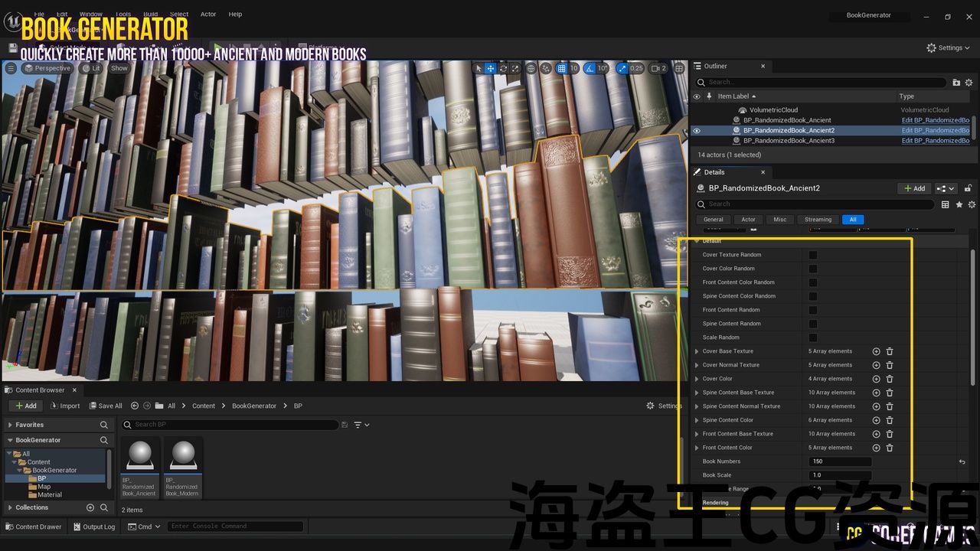Select the translate (move) gizmo tool
Screen dimensions: 980x551
tap(491, 68)
